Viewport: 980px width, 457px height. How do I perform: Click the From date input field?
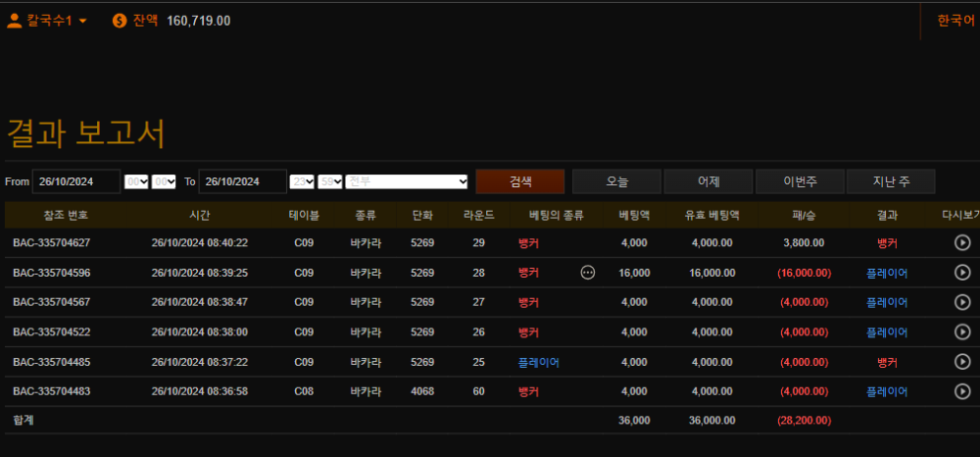tap(75, 181)
